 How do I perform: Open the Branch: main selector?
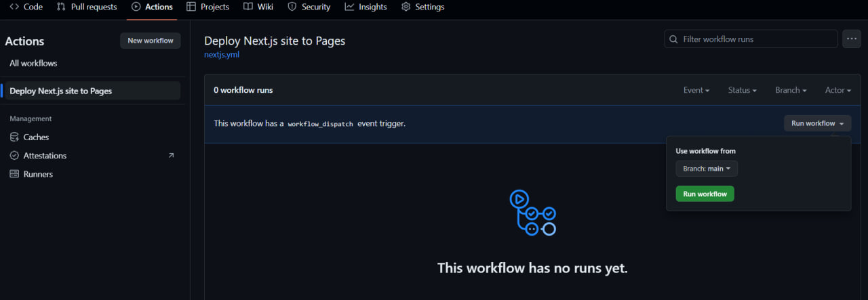(x=707, y=169)
